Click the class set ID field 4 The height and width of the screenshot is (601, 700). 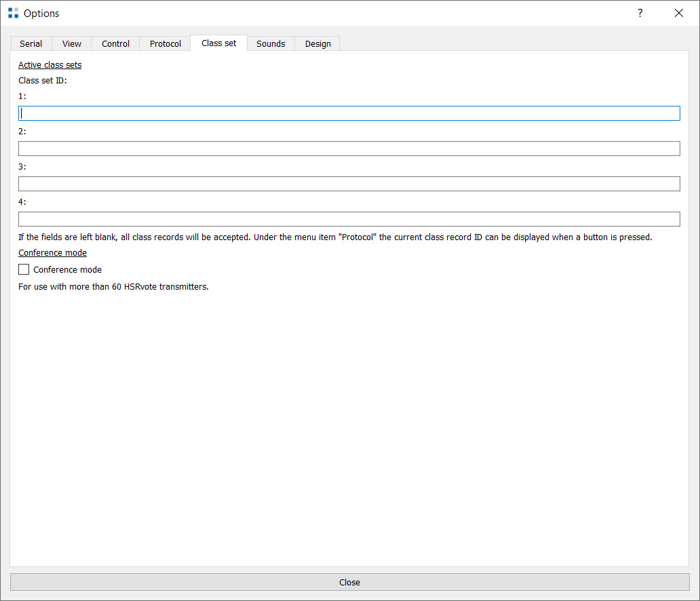(x=349, y=219)
